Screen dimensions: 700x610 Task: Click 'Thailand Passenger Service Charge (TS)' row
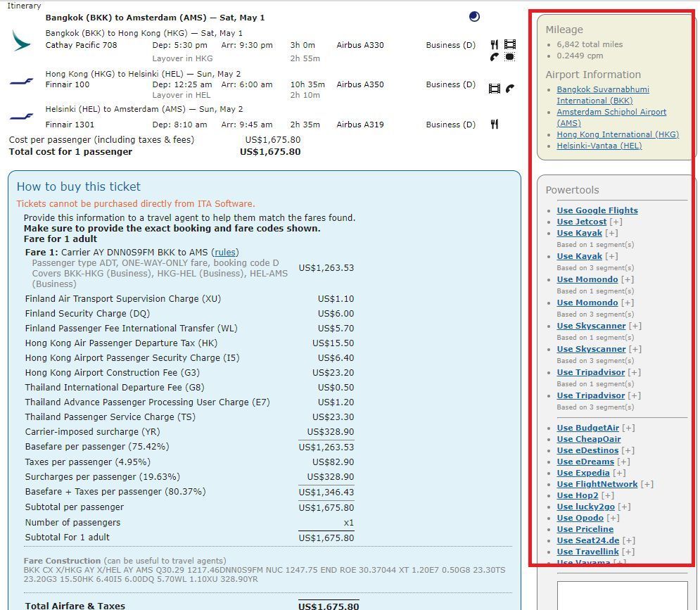[189, 417]
